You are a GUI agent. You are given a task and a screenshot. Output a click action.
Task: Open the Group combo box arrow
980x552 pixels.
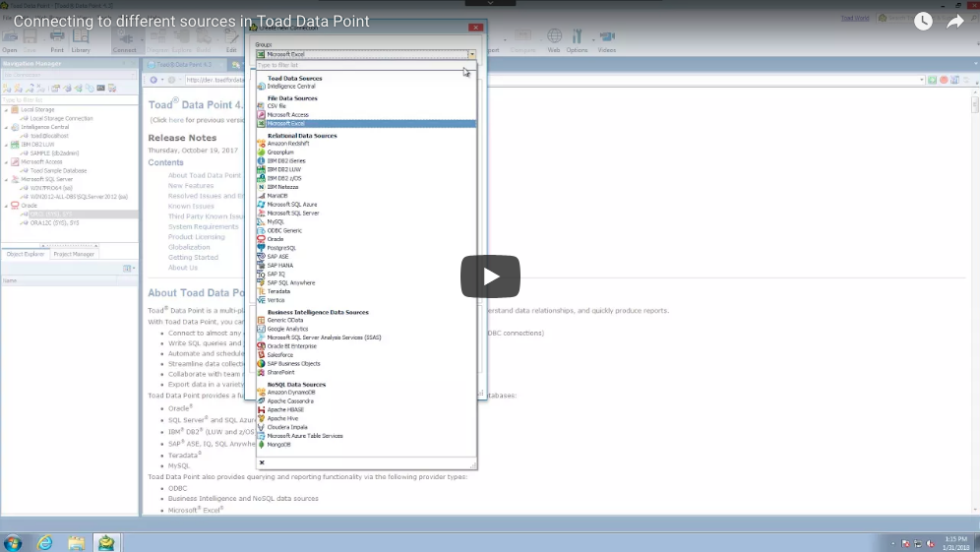point(472,54)
